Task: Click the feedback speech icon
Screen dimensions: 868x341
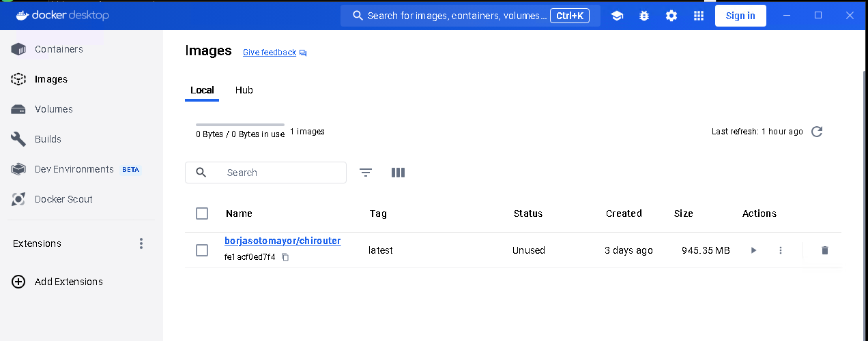Action: point(303,53)
